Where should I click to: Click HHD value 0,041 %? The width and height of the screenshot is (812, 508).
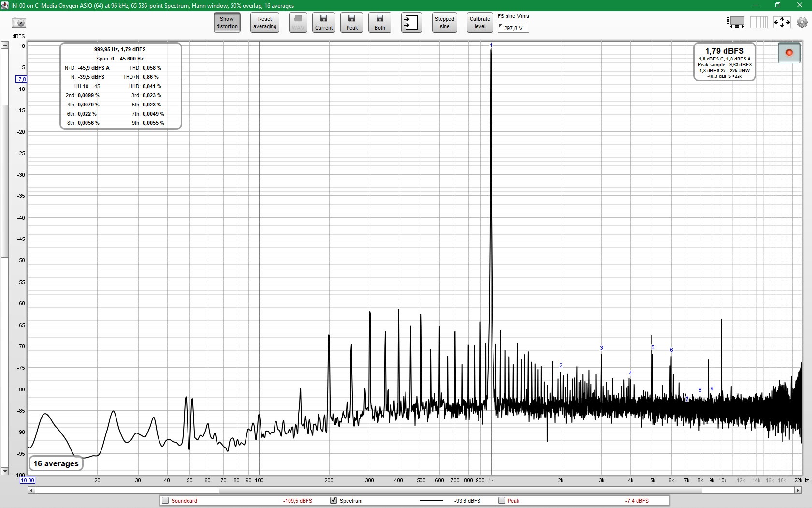point(152,86)
